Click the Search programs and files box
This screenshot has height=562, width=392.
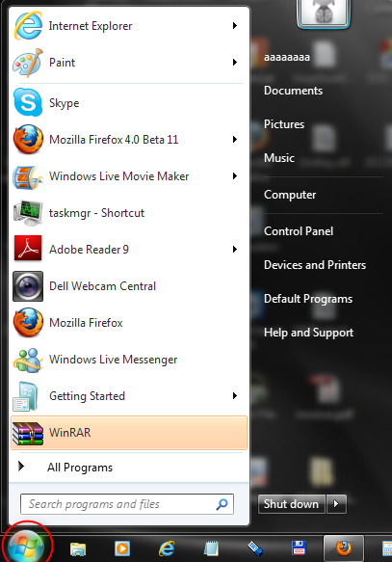click(x=127, y=504)
